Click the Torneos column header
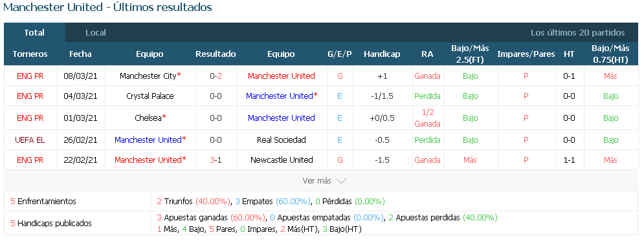This screenshot has width=644, height=241. (x=30, y=54)
